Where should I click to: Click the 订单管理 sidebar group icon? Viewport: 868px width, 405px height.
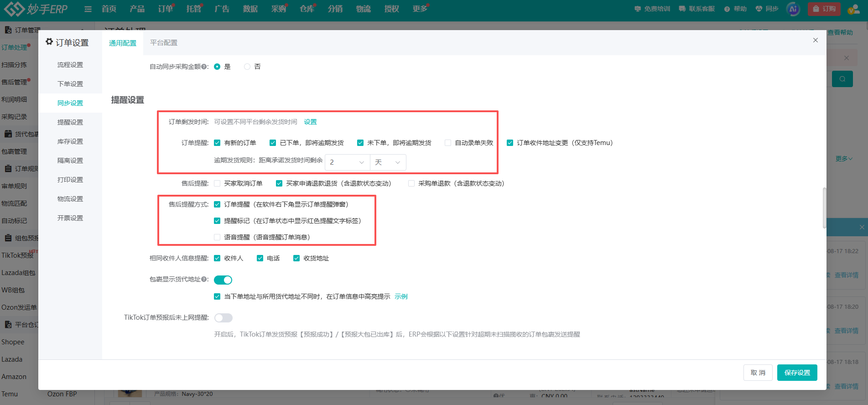point(8,30)
